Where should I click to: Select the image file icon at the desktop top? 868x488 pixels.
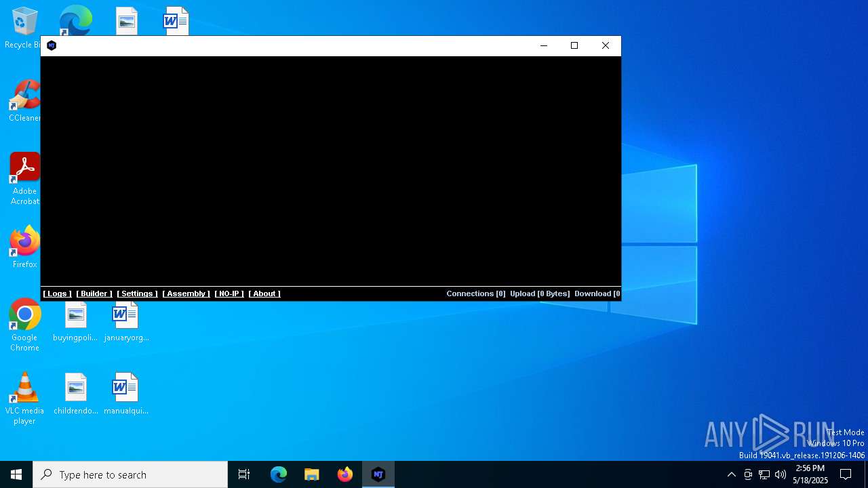pyautogui.click(x=126, y=20)
